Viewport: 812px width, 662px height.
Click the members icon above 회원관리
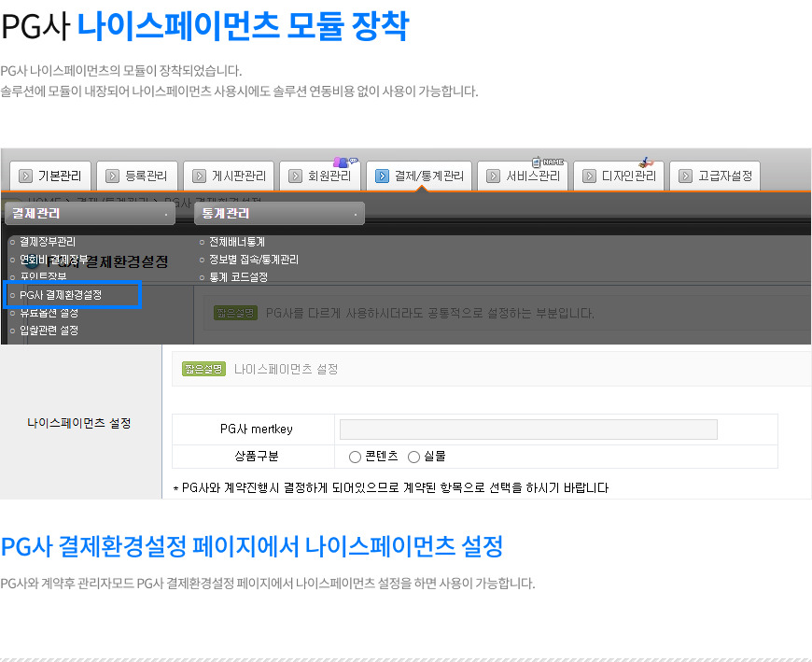[344, 162]
